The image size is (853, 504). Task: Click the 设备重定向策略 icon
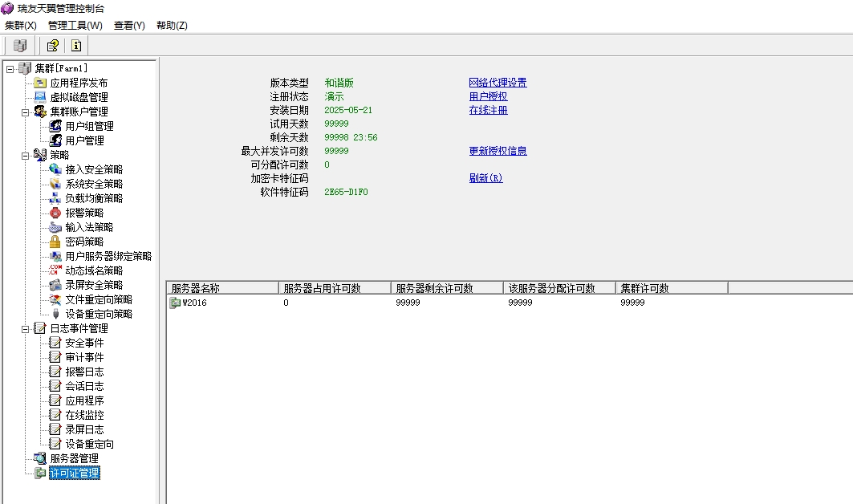(x=55, y=314)
